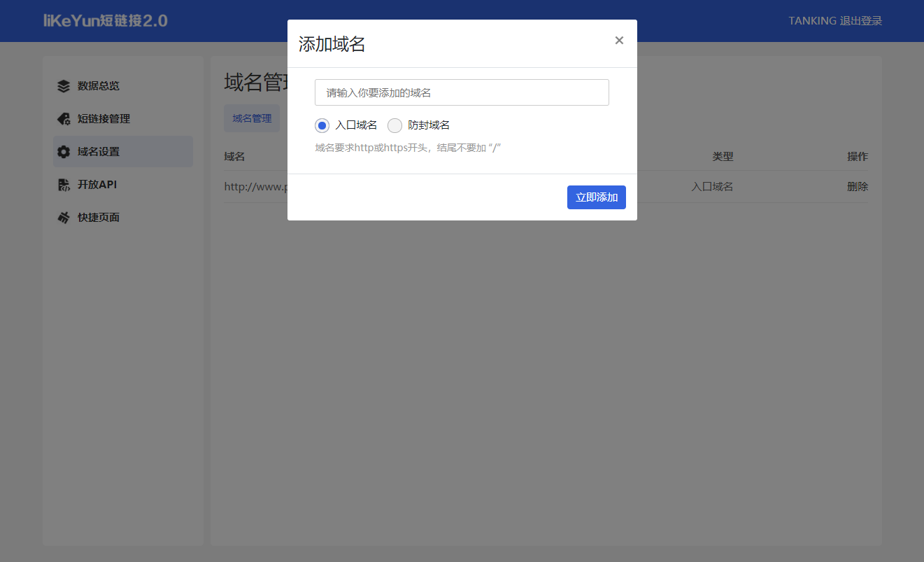Click 退出登录 in the header
The image size is (924, 562).
point(861,21)
